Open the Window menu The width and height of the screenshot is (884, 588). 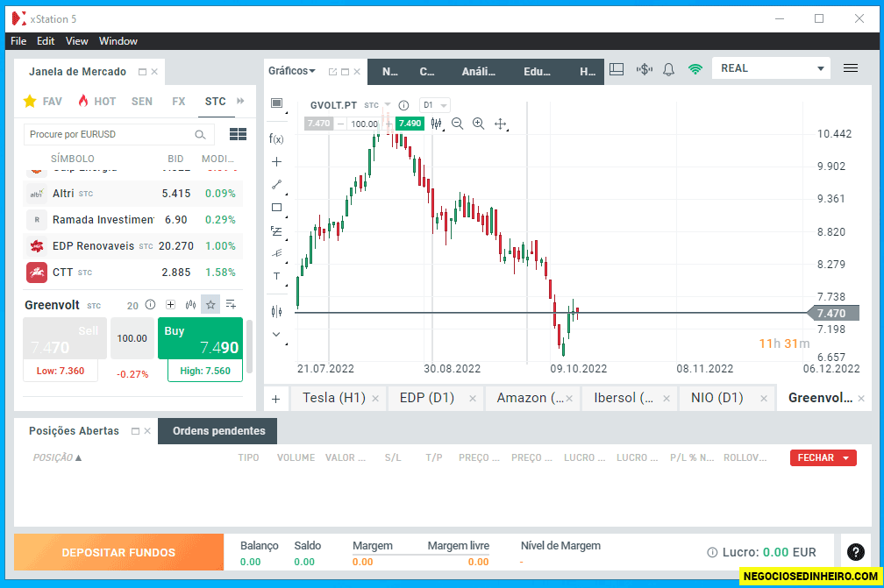click(118, 41)
